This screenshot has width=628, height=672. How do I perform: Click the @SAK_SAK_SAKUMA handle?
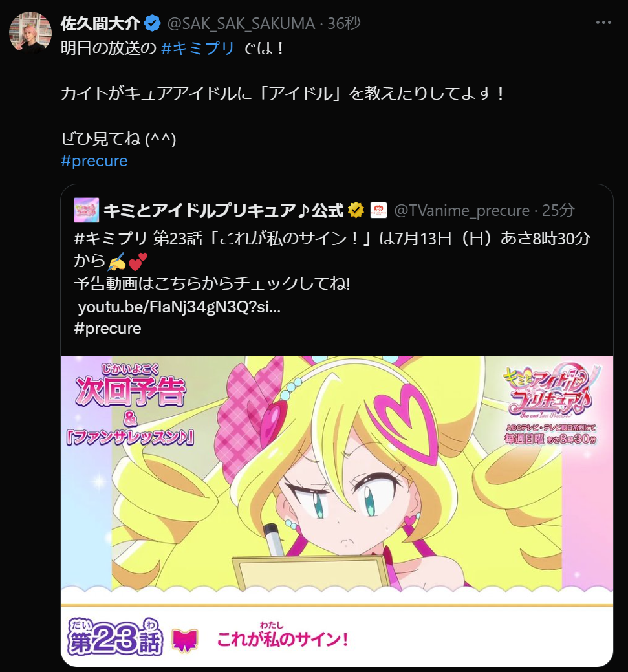click(241, 23)
